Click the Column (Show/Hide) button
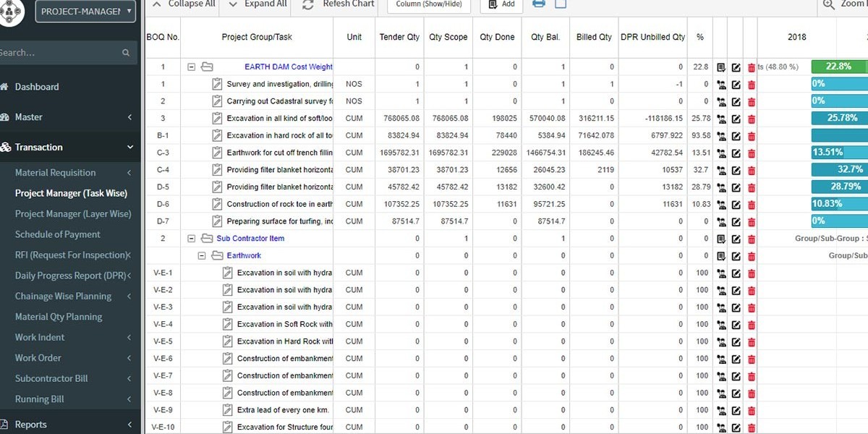 (429, 5)
